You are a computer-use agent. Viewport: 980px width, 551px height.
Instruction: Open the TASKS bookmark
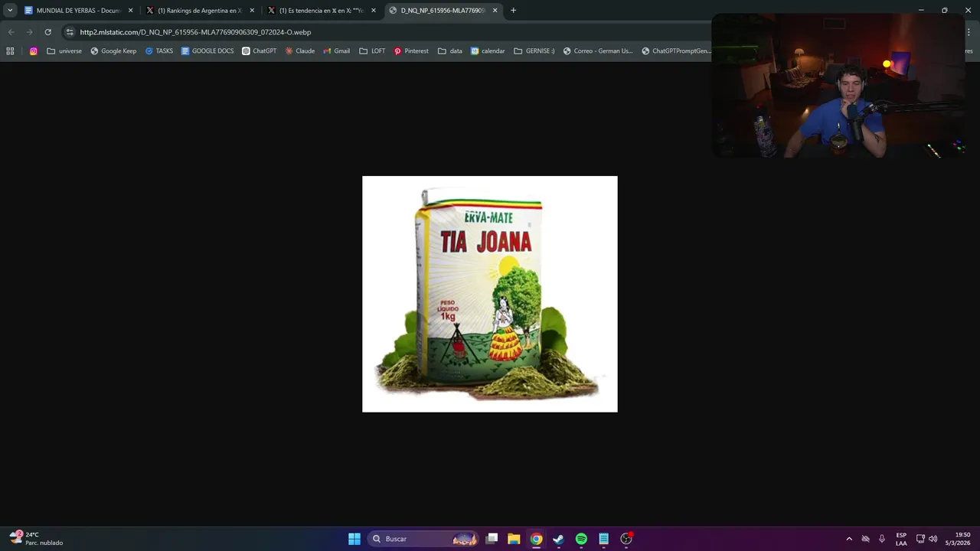pyautogui.click(x=158, y=51)
